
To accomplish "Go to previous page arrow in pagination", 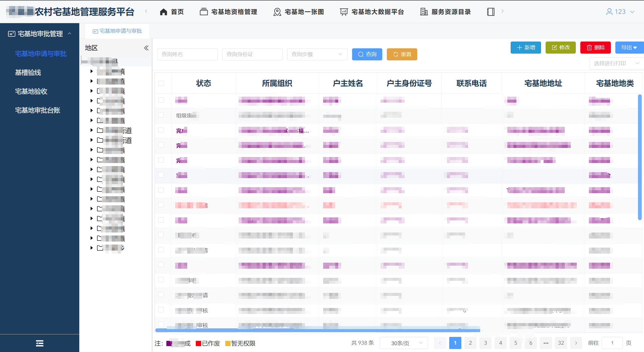I will 440,343.
